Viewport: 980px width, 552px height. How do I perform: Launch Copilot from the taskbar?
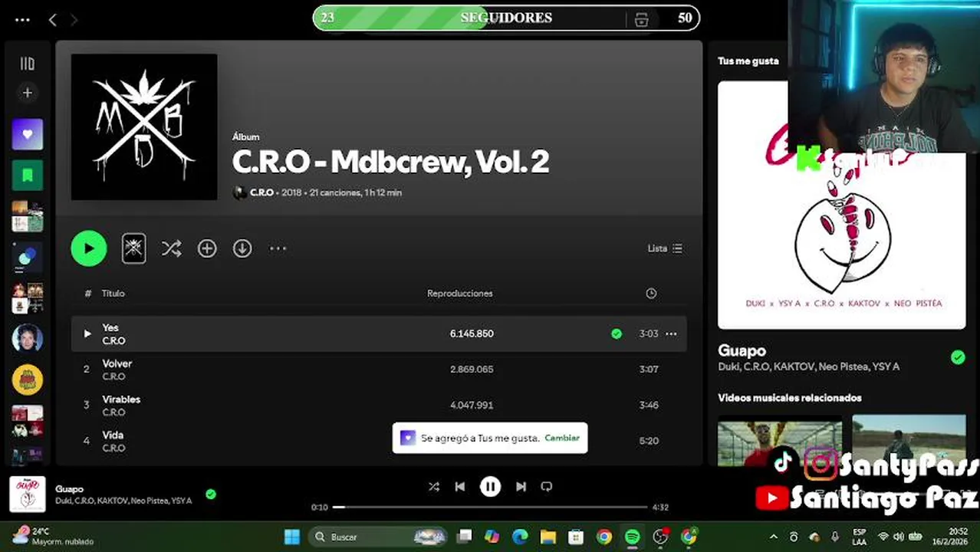(492, 537)
